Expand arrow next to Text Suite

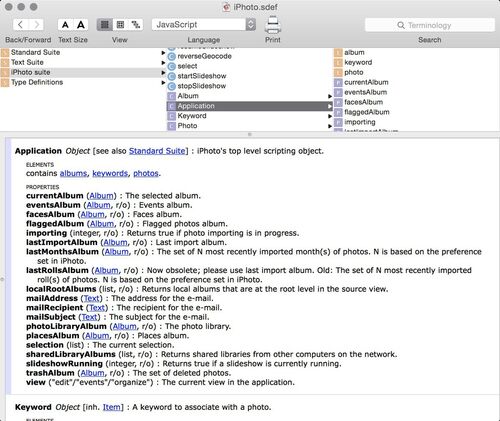(x=163, y=63)
